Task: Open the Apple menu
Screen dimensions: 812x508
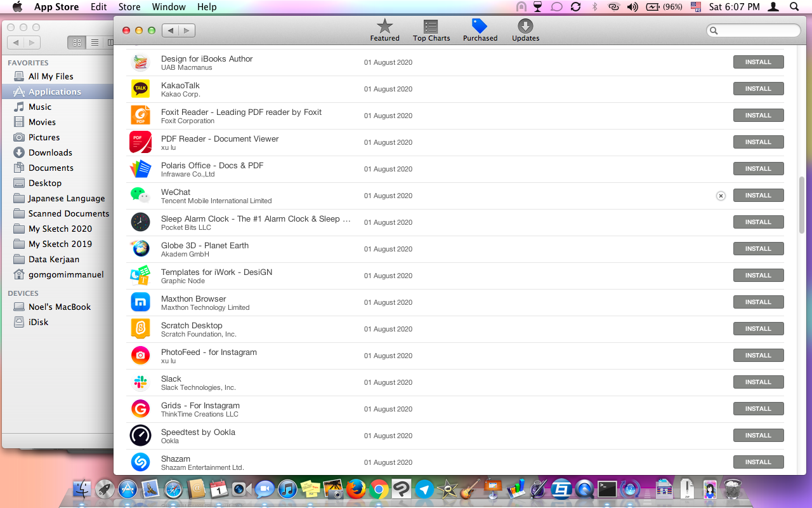Action: [x=17, y=7]
